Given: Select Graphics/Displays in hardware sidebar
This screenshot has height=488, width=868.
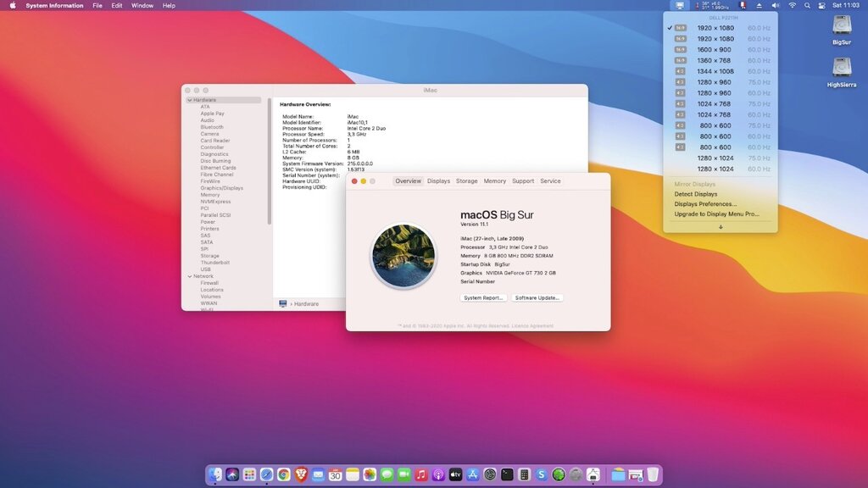Looking at the screenshot, I should (221, 188).
